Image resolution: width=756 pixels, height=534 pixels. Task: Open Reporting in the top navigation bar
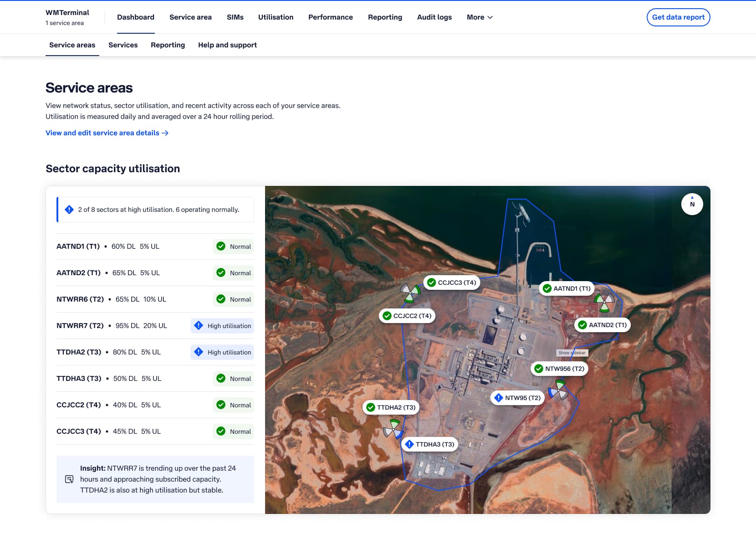(385, 17)
